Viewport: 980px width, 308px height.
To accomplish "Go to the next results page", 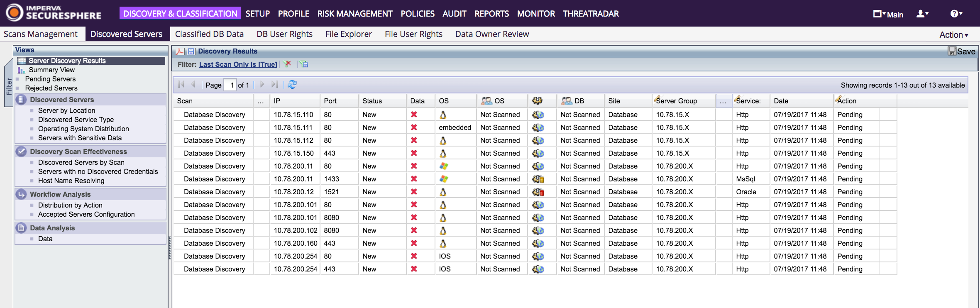I will point(262,85).
